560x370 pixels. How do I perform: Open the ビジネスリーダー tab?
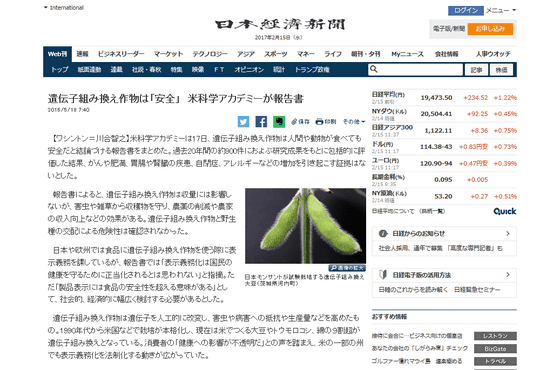click(121, 54)
